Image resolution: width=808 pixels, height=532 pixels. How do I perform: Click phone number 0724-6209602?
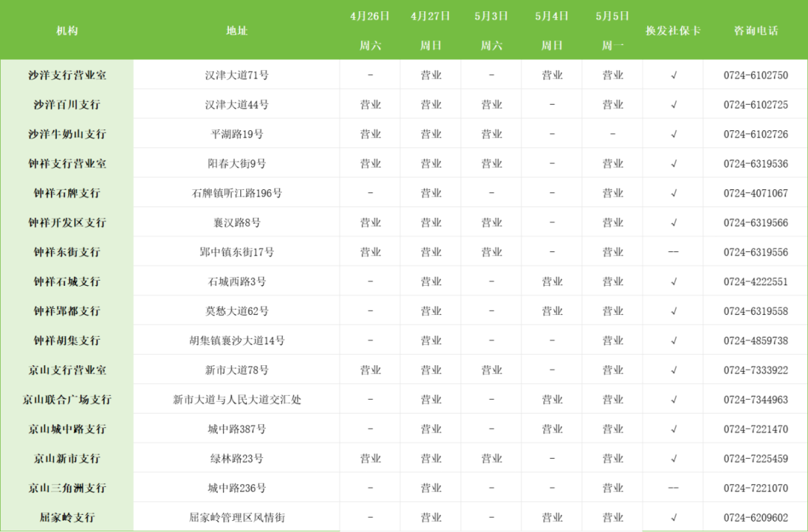point(756,517)
